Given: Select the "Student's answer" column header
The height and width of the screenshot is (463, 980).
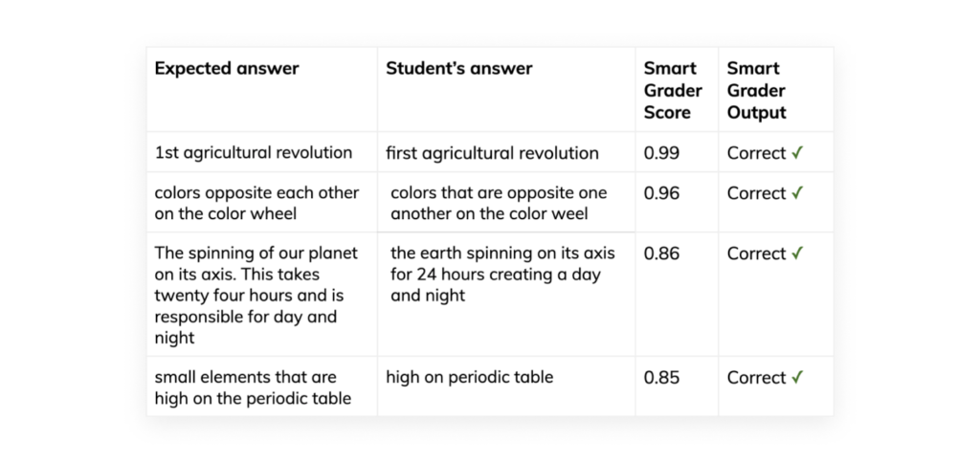Looking at the screenshot, I should 459,69.
